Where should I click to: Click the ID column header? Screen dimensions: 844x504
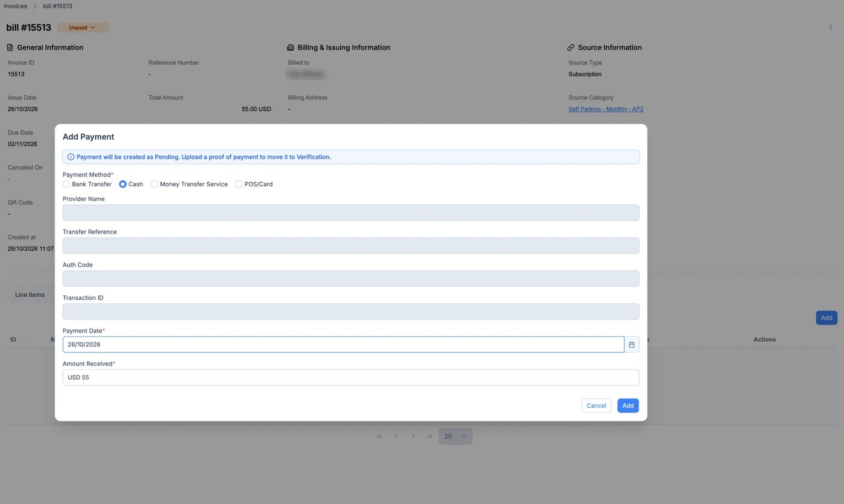13,339
